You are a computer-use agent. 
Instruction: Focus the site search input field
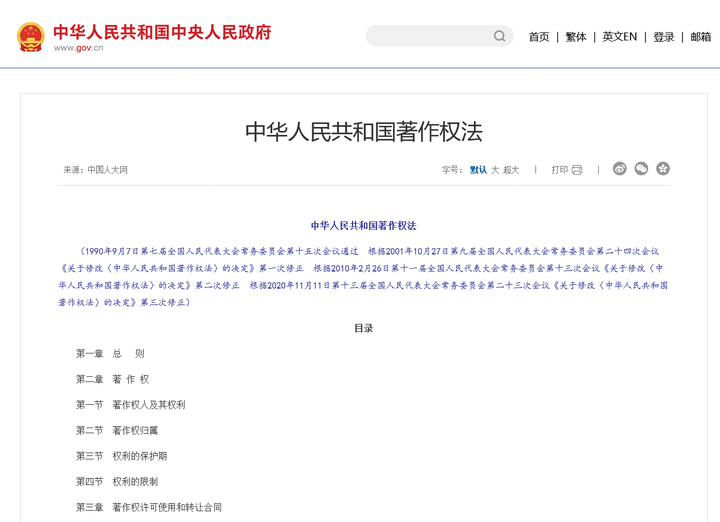tap(439, 36)
